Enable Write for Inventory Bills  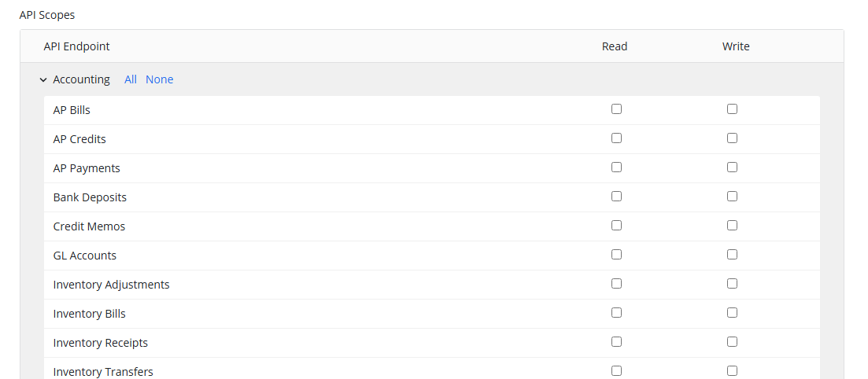point(732,313)
